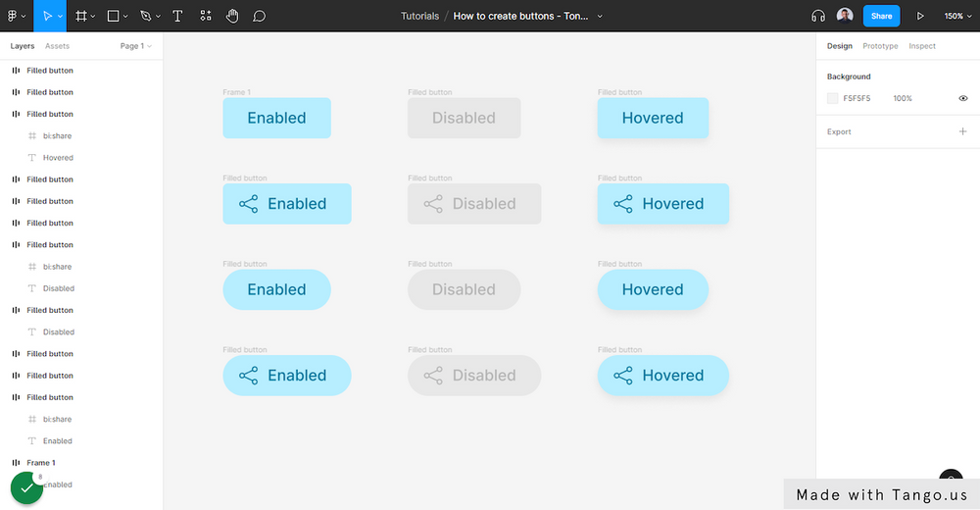Open the file name options chevron
Viewport: 980px width, 510px height.
click(x=600, y=17)
